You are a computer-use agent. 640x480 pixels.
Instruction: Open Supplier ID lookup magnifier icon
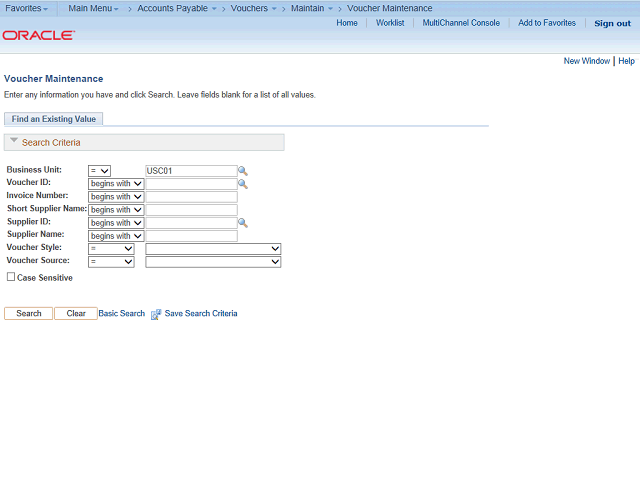coord(243,223)
